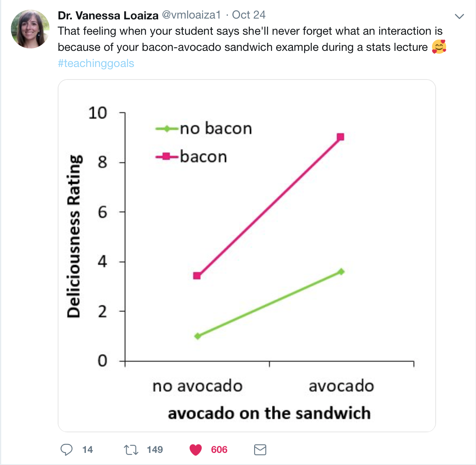Click the retweet arrows icon
The width and height of the screenshot is (476, 465).
coord(131,450)
